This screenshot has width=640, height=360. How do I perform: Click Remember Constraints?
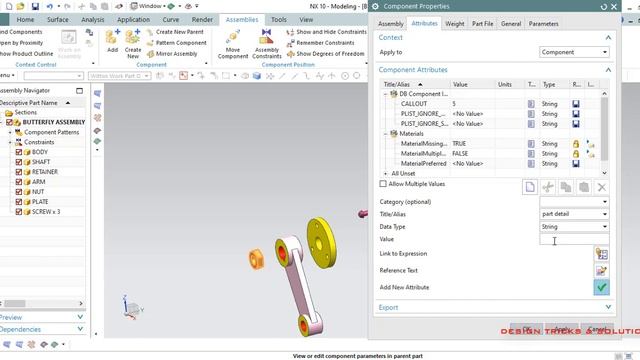click(320, 43)
